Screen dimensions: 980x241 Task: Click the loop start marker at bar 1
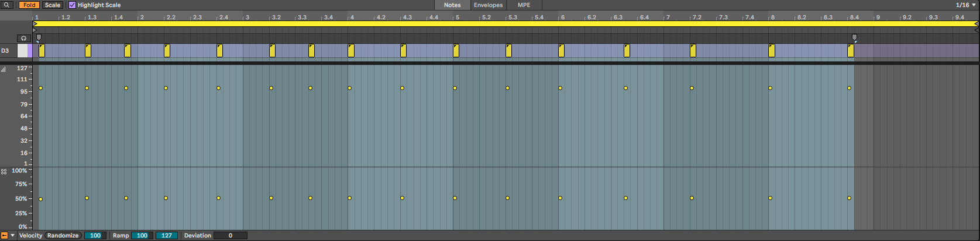[x=35, y=23]
